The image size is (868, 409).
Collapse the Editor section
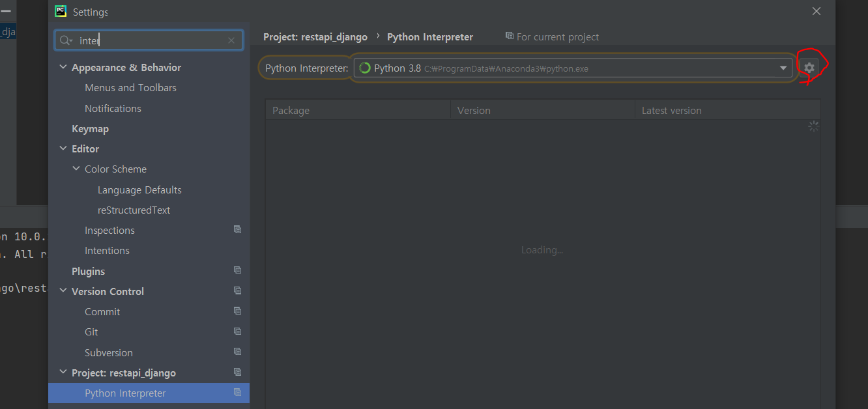click(x=63, y=148)
